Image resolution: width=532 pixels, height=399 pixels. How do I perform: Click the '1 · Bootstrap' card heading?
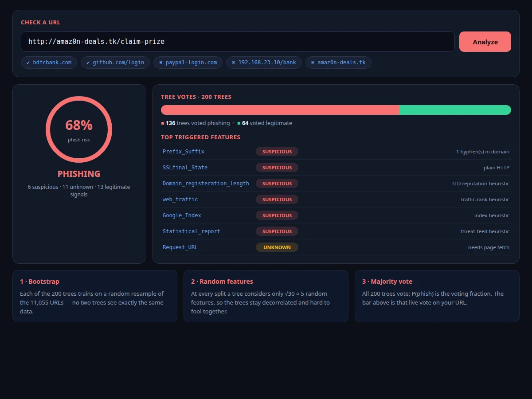(x=39, y=282)
